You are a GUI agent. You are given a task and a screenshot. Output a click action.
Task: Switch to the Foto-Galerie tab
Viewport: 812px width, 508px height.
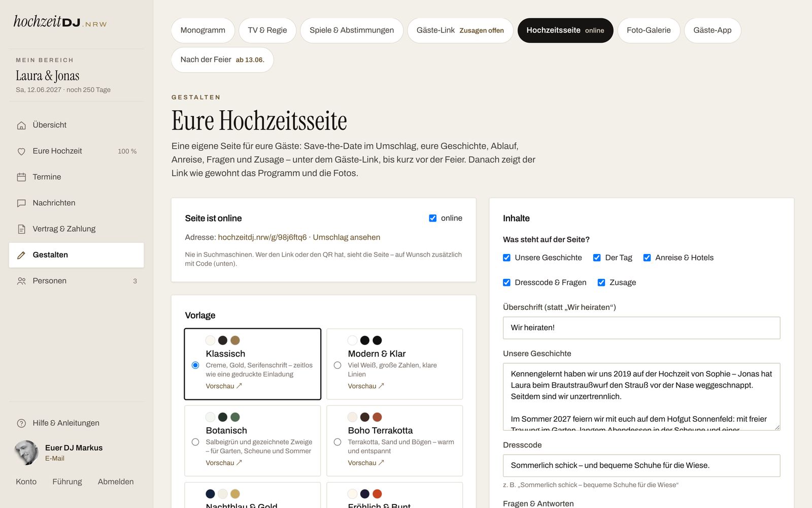coord(649,30)
